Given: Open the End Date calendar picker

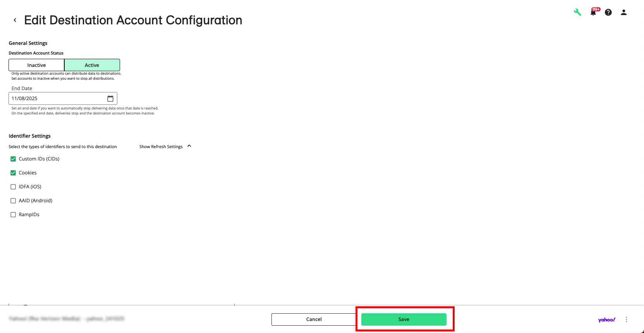Looking at the screenshot, I should (x=110, y=99).
